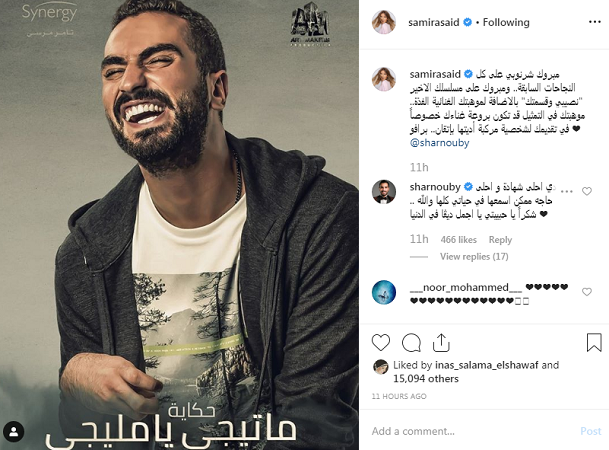Like the post with the heart icon
The image size is (609, 450).
381,342
